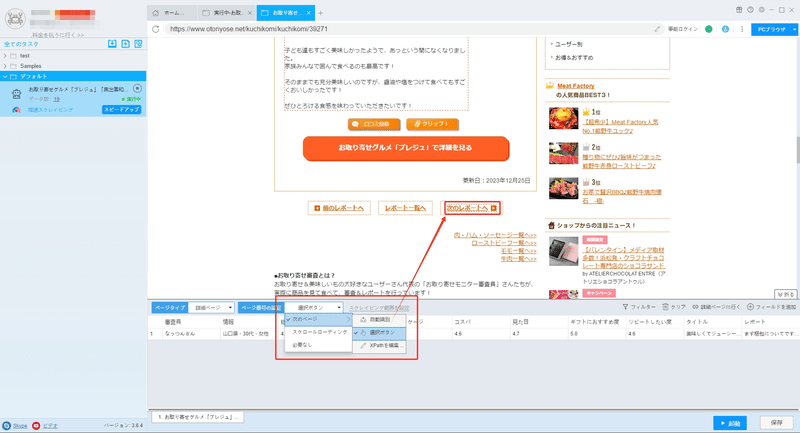Screen dimensions: 800x433
Task: Reload the page with the refresh icon
Action: [156, 29]
